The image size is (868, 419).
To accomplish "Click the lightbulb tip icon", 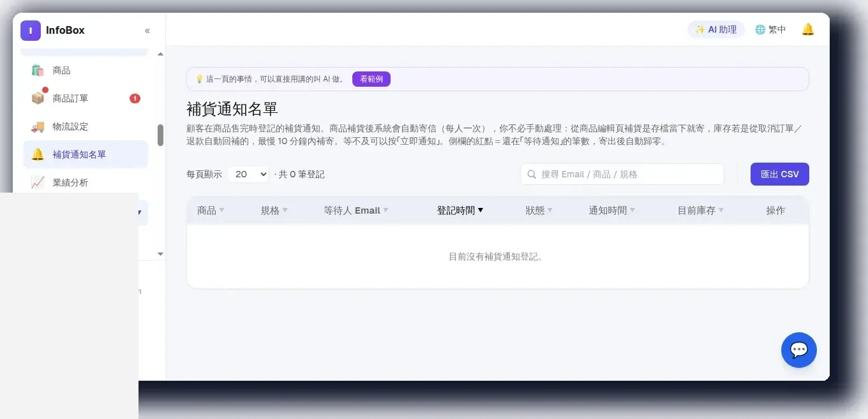I will point(199,79).
